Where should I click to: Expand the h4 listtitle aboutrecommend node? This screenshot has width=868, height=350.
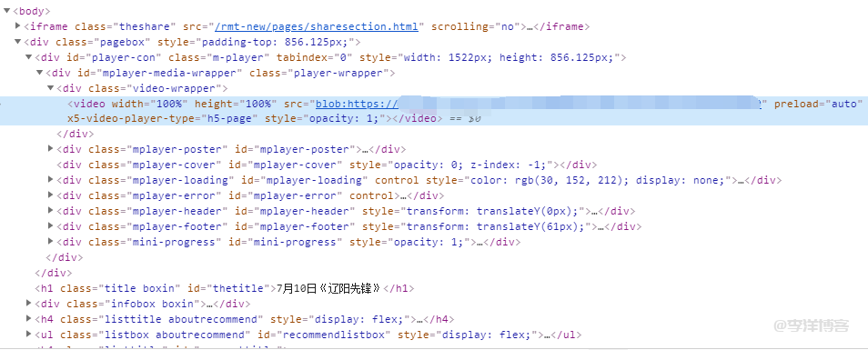29,319
